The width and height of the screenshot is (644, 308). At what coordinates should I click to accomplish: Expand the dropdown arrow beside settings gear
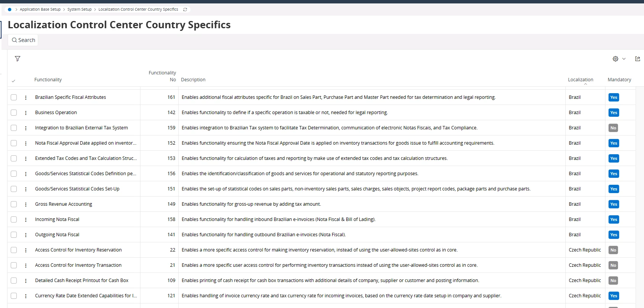pos(624,59)
